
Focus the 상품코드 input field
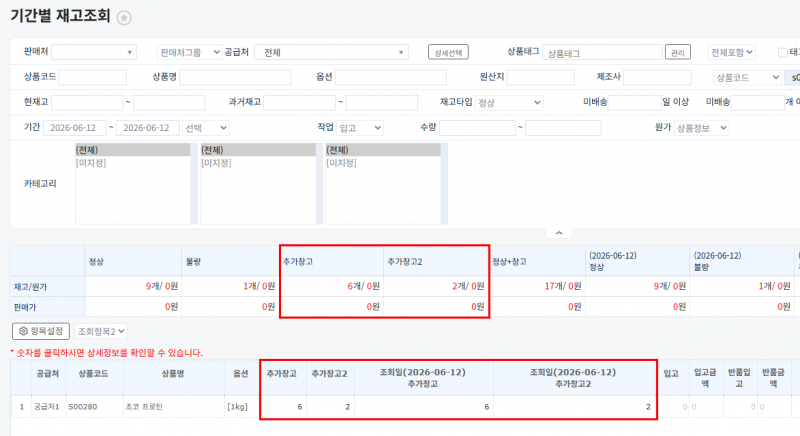(93, 77)
